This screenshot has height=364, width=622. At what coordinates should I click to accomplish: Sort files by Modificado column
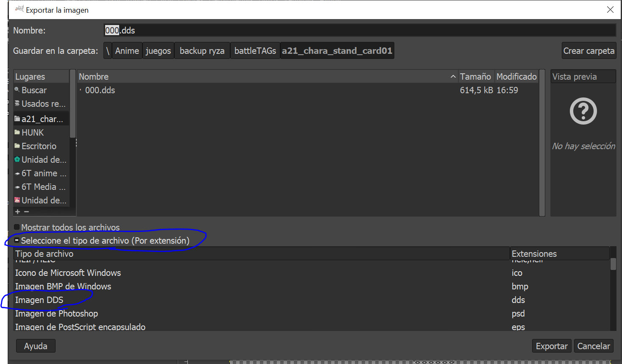coord(516,77)
